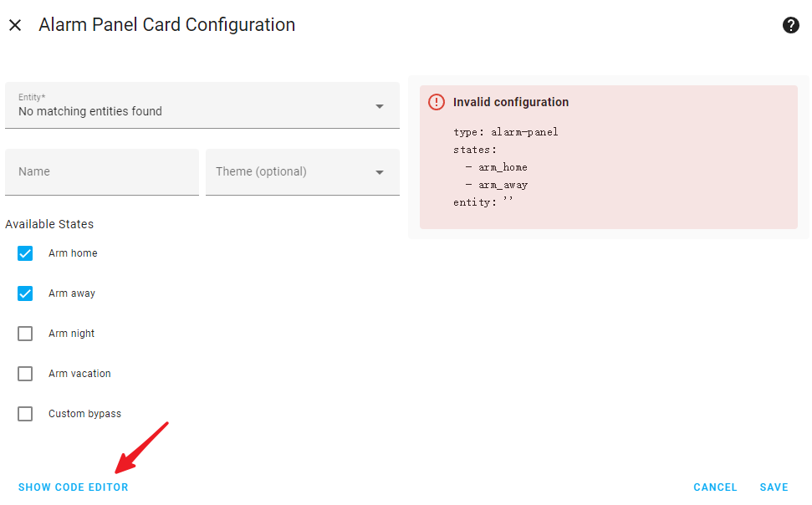Image resolution: width=812 pixels, height=505 pixels.
Task: Close the Alarm Panel Card Configuration dialog
Action: point(15,25)
